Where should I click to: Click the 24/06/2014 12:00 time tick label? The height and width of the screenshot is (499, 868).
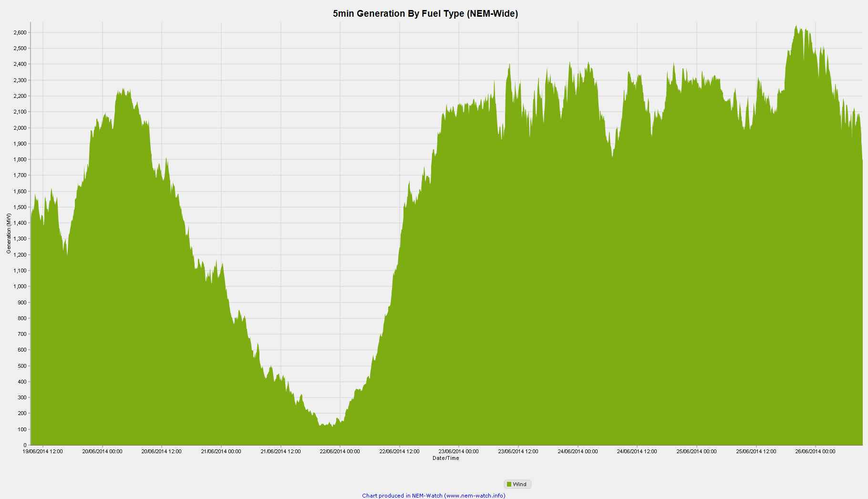click(637, 451)
